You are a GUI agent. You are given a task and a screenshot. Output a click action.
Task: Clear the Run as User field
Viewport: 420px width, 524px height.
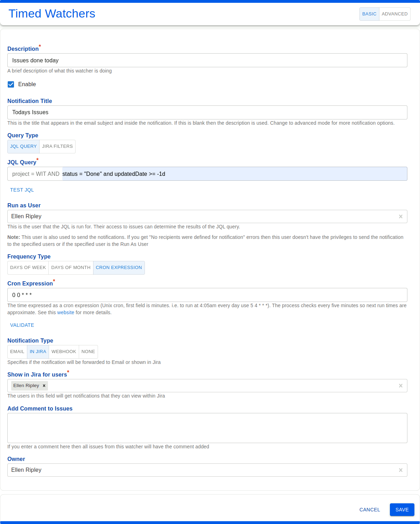(401, 216)
